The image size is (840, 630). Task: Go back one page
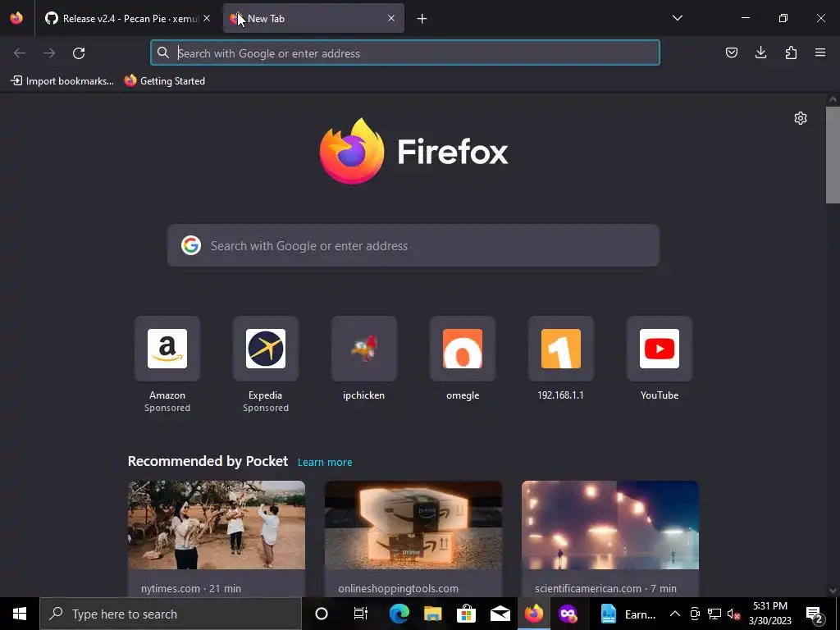(x=20, y=53)
